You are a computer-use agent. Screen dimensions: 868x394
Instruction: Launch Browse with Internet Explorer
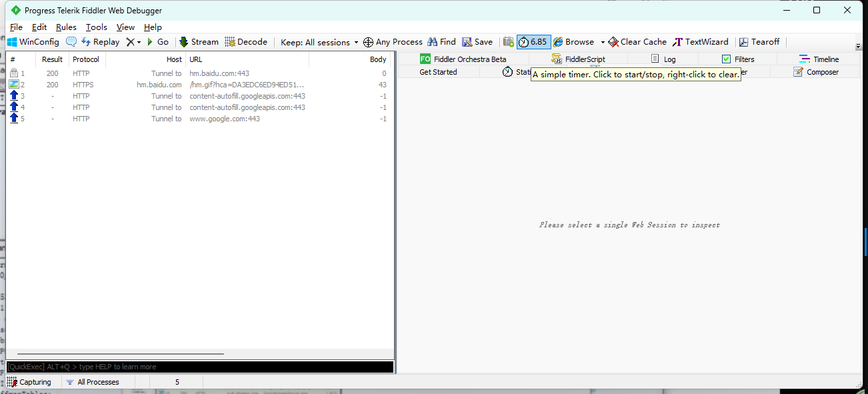[x=573, y=42]
